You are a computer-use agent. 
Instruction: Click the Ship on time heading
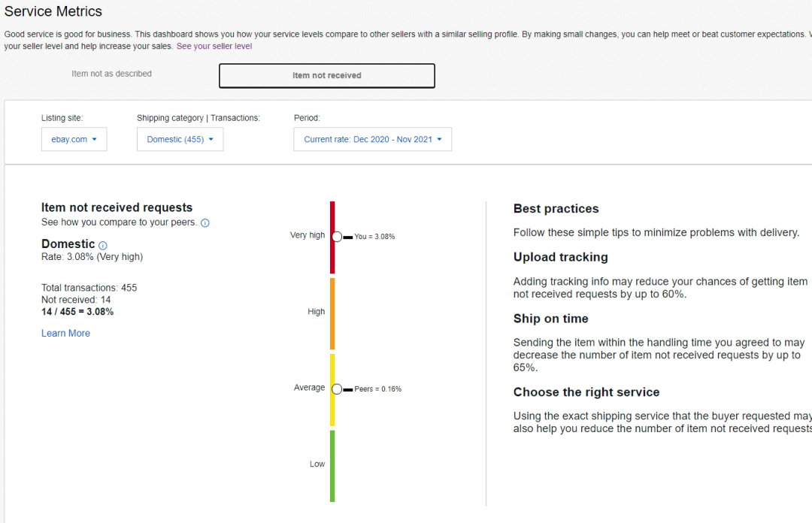pyautogui.click(x=550, y=319)
